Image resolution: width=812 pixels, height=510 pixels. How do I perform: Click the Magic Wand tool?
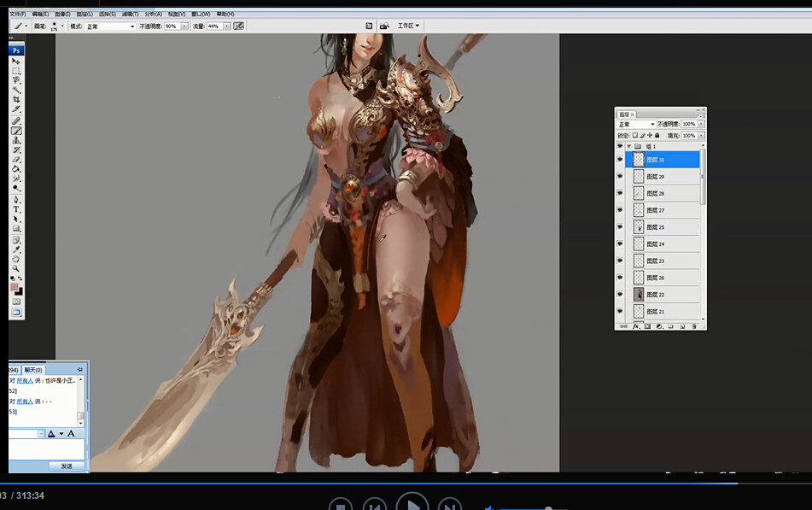point(16,90)
